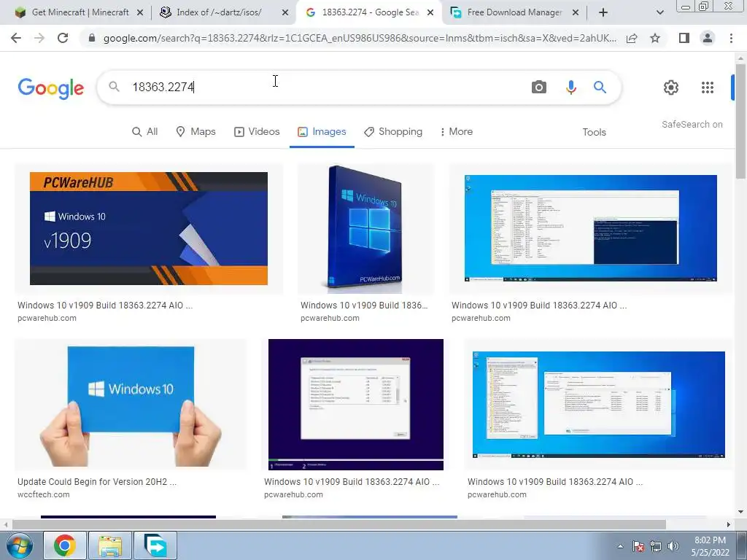Open the Update Could Begin for Version 20H2 link
The height and width of the screenshot is (560, 747).
(x=97, y=482)
